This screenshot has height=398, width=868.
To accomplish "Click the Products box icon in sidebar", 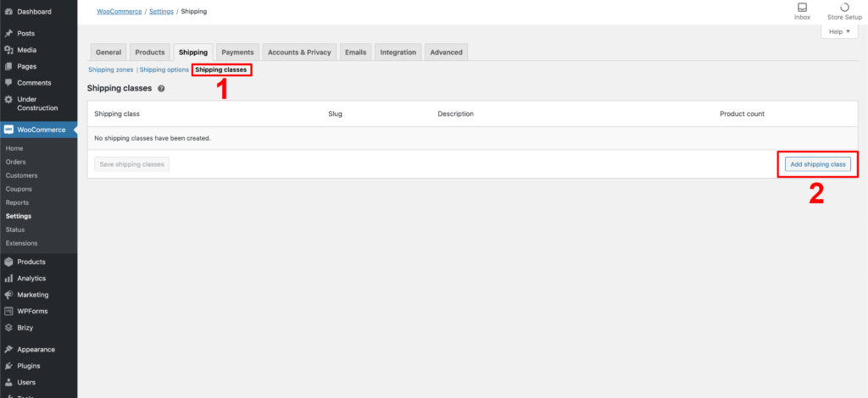I will coord(8,262).
